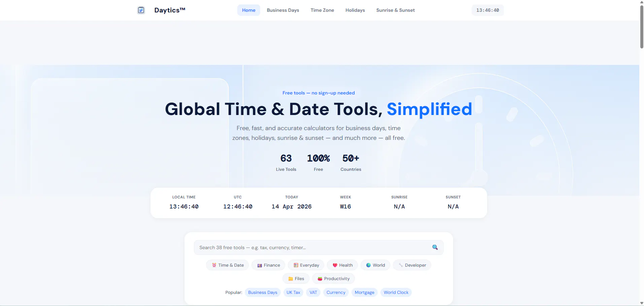Viewport: 644px width, 306px height.
Task: Open the Daytics™ brand link
Action: coord(170,10)
